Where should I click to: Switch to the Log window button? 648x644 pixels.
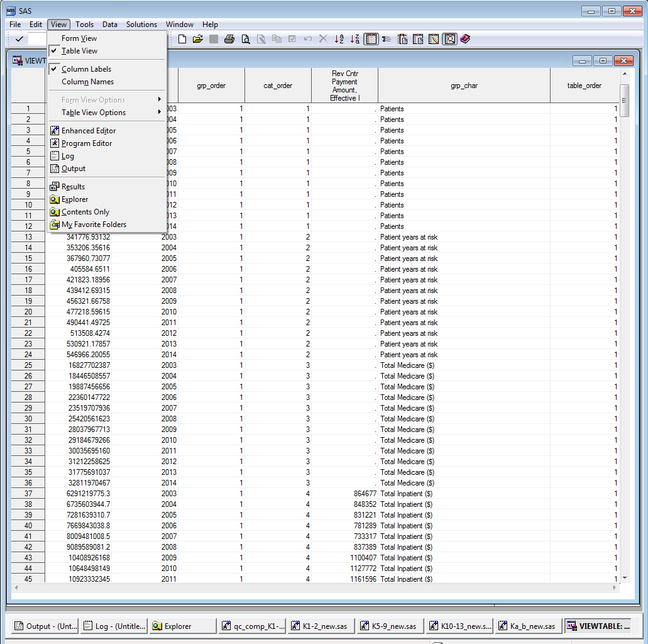(x=114, y=626)
